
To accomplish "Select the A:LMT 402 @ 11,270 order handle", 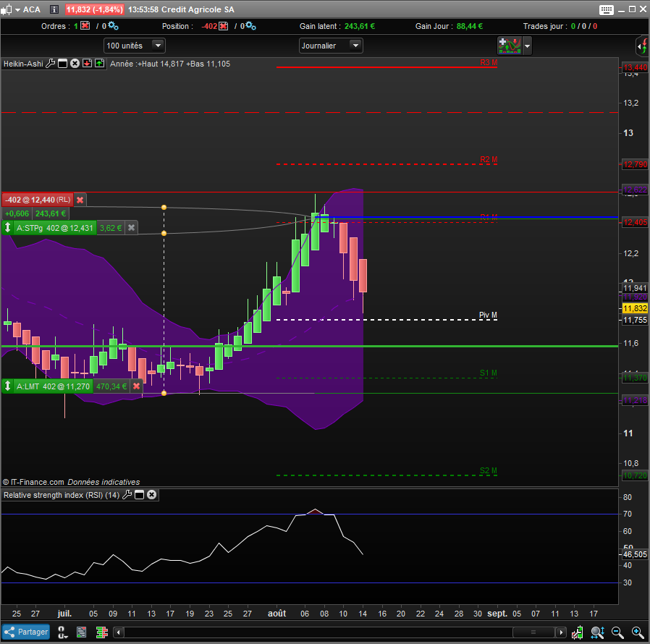I will (x=7, y=386).
